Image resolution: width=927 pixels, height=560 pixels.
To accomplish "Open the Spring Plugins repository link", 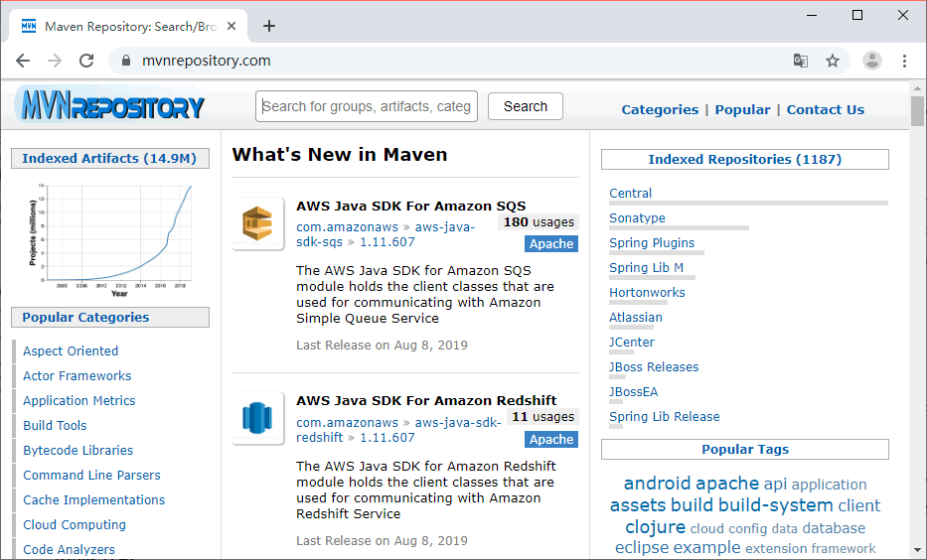I will pos(652,243).
